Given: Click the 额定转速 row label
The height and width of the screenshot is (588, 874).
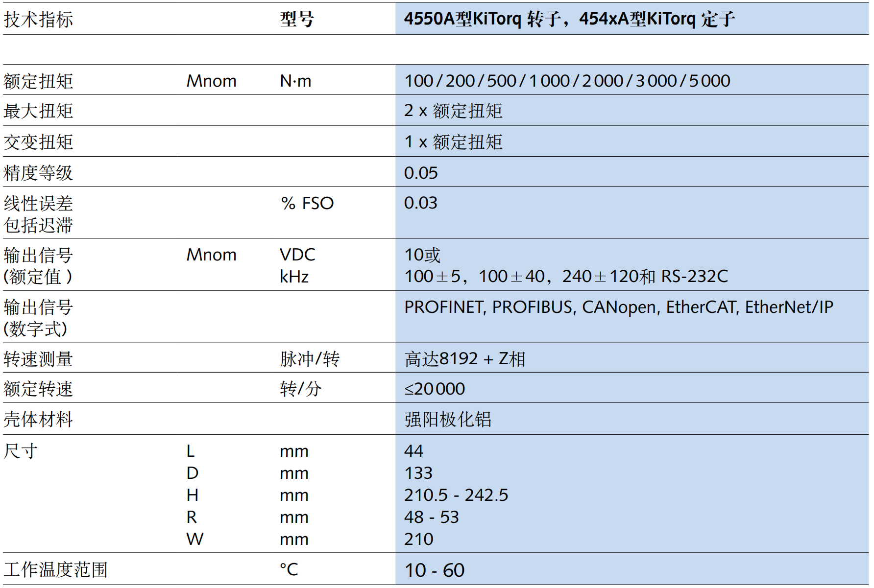Looking at the screenshot, I should coord(38,389).
